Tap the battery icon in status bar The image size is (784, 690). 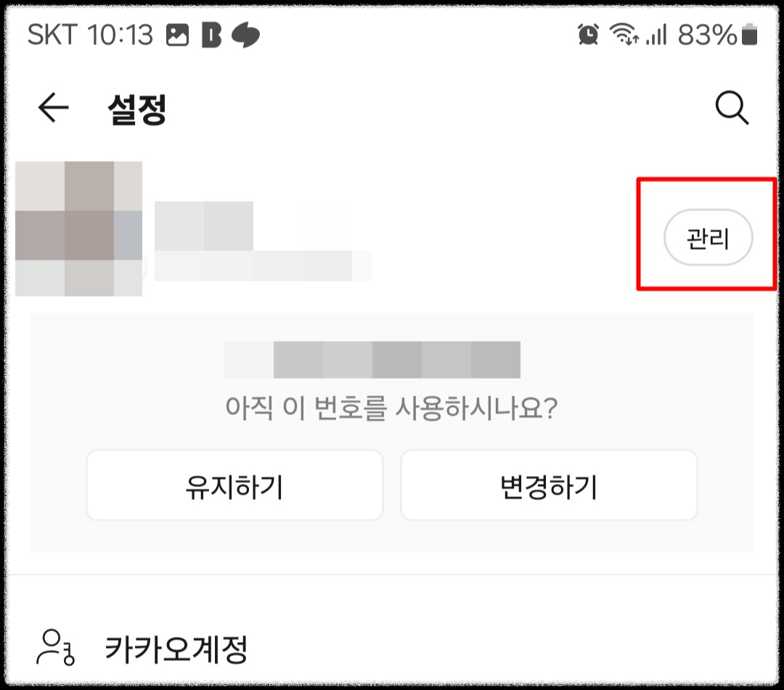[749, 35]
